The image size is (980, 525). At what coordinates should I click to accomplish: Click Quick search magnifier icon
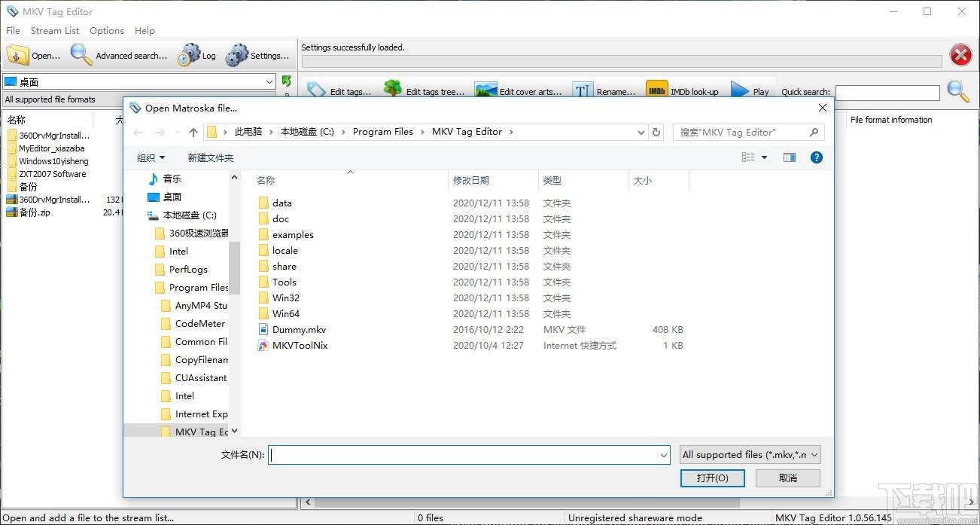pyautogui.click(x=958, y=91)
